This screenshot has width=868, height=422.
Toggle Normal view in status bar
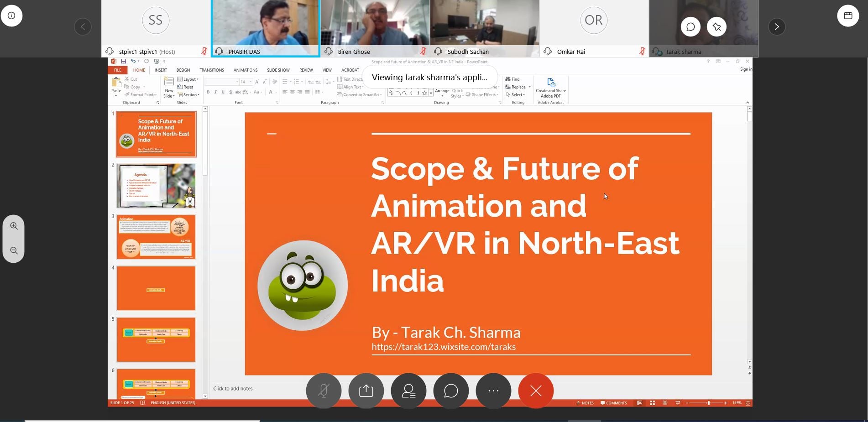(640, 403)
